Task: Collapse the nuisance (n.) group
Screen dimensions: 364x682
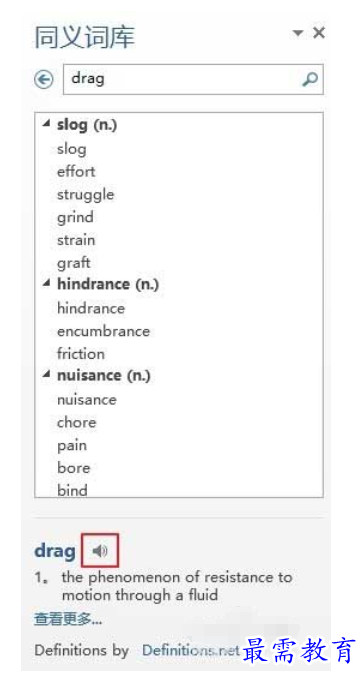Action: click(46, 374)
